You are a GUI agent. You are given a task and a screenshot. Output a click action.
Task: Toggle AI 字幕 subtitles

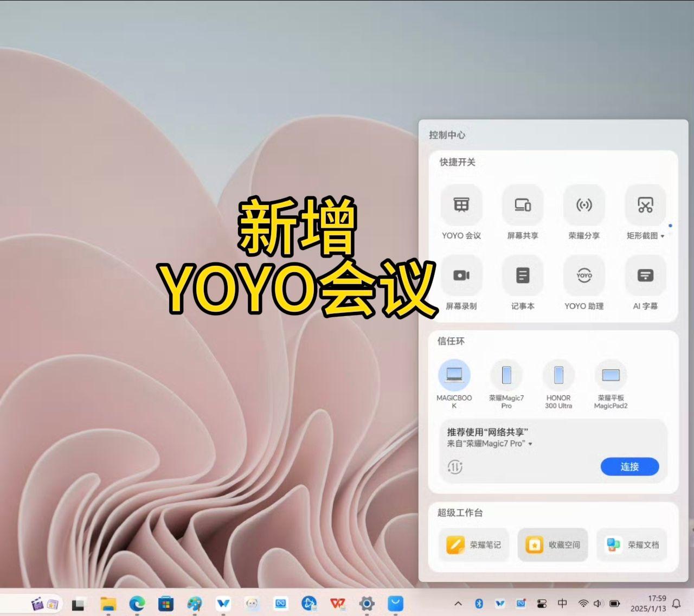point(645,275)
